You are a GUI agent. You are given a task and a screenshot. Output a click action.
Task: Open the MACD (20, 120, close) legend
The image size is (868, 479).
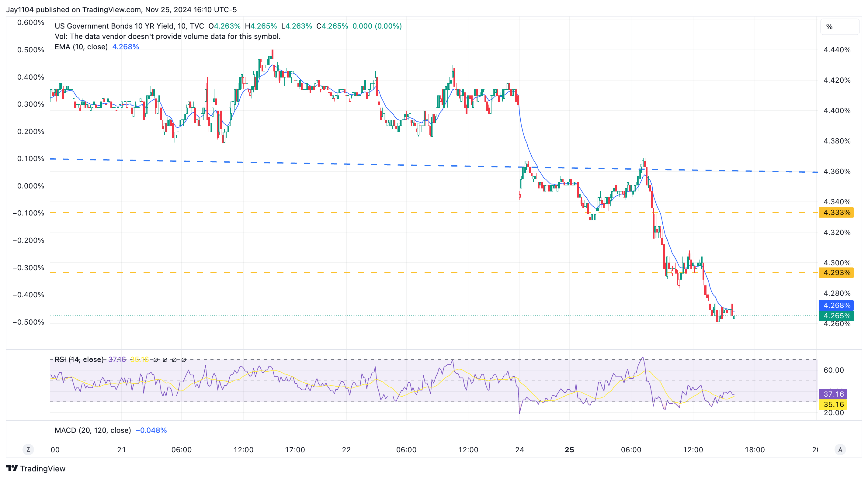point(93,430)
